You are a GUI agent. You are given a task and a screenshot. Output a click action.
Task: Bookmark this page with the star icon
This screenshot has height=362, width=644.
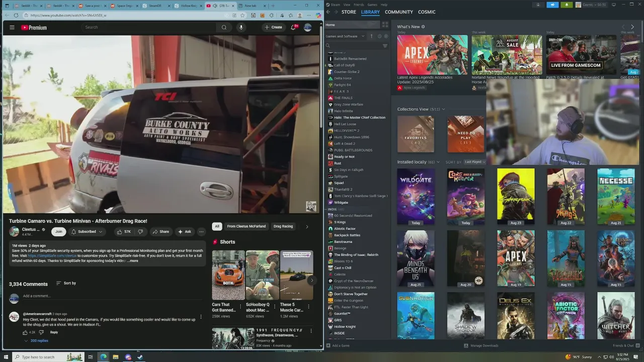click(x=243, y=15)
